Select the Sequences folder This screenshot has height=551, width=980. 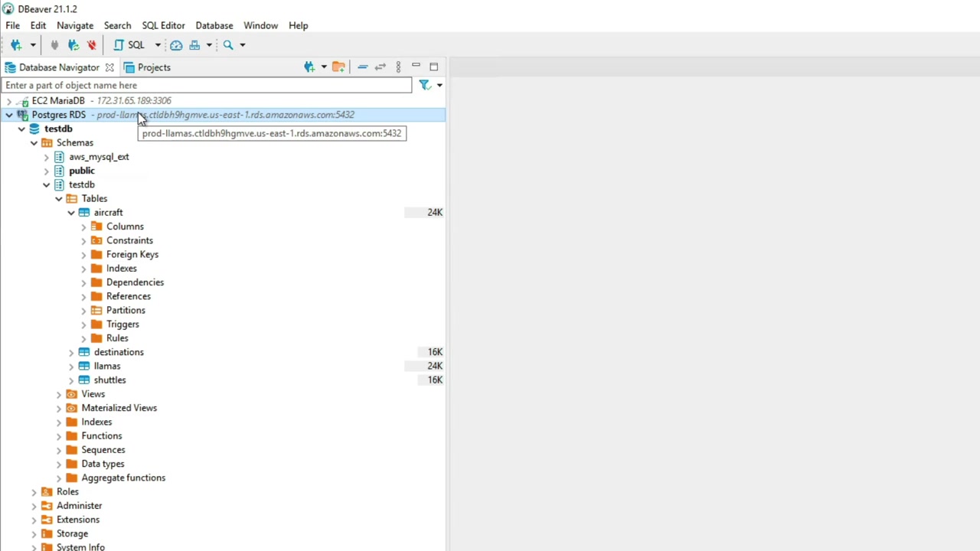tap(103, 450)
